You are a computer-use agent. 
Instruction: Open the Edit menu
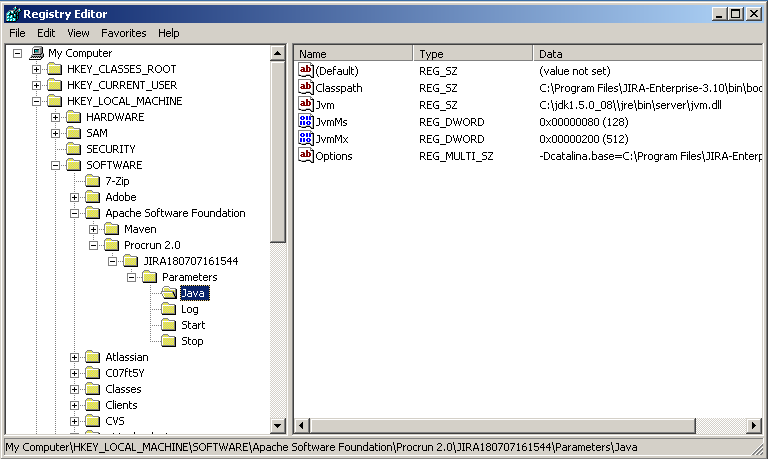[46, 33]
